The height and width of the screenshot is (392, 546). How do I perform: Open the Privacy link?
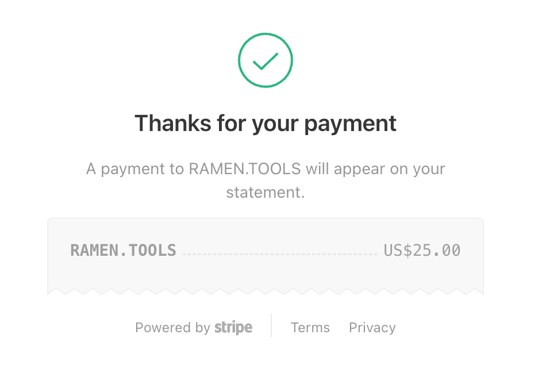coord(372,328)
